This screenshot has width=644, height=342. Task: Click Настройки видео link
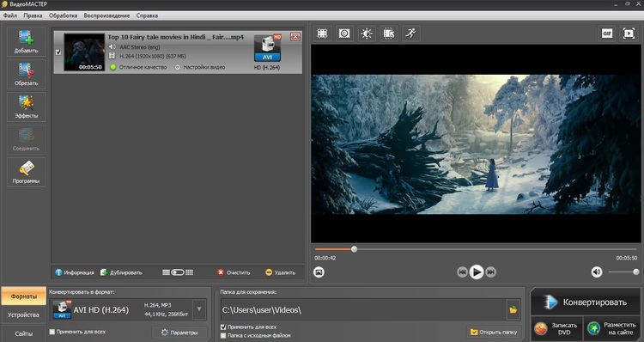coord(200,67)
